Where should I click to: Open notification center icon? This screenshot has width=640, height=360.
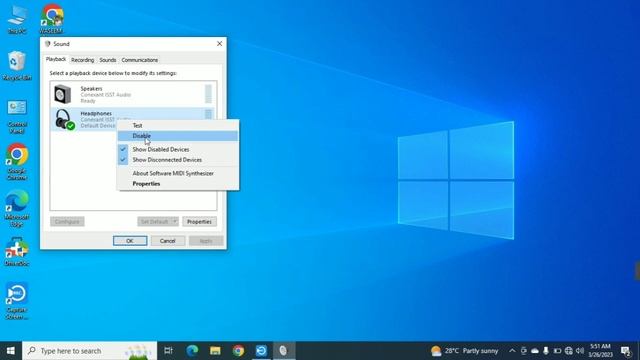tap(626, 351)
